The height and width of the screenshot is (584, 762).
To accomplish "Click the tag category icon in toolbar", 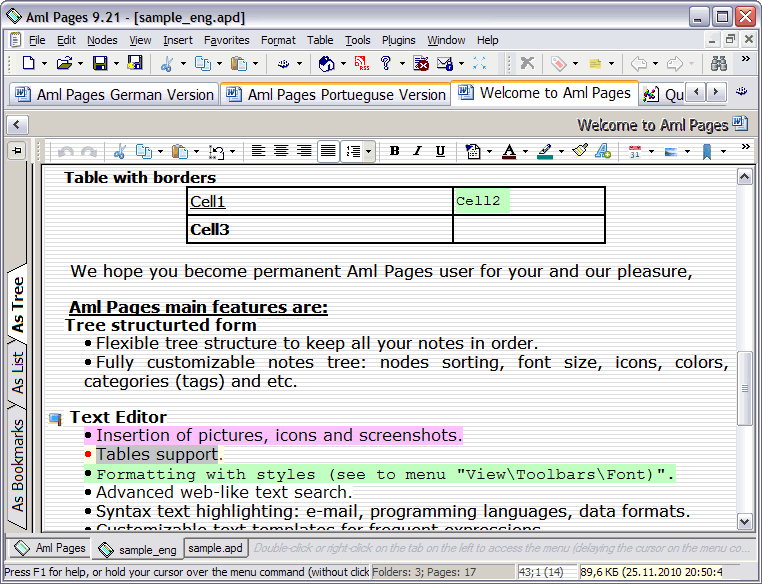I will (x=559, y=64).
